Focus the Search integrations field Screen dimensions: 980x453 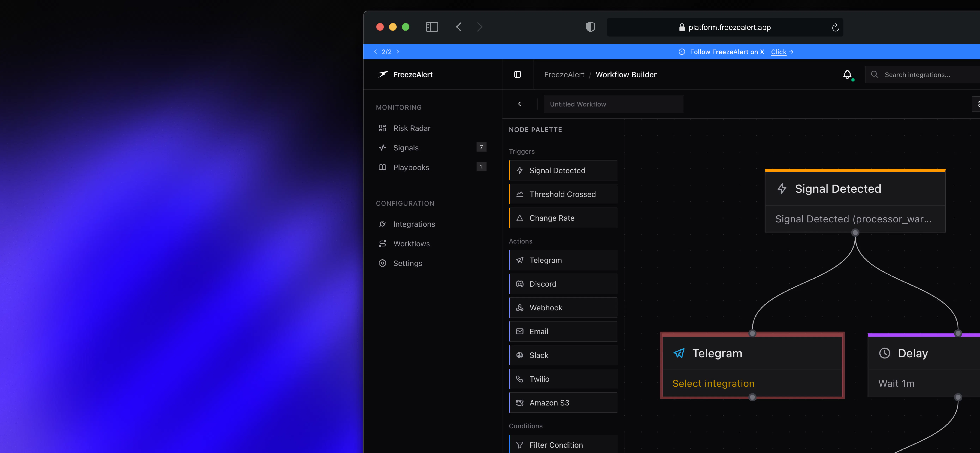922,75
